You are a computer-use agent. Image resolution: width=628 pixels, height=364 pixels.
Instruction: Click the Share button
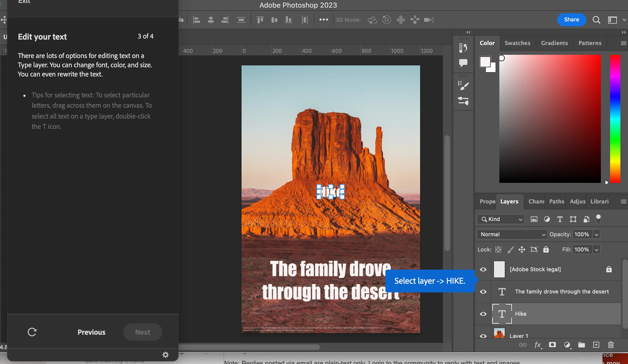click(571, 20)
